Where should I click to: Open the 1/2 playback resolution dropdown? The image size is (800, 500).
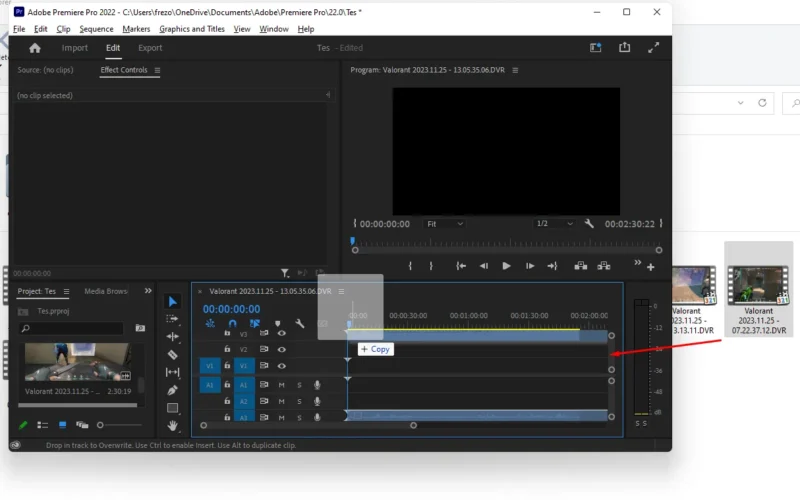pyautogui.click(x=554, y=224)
